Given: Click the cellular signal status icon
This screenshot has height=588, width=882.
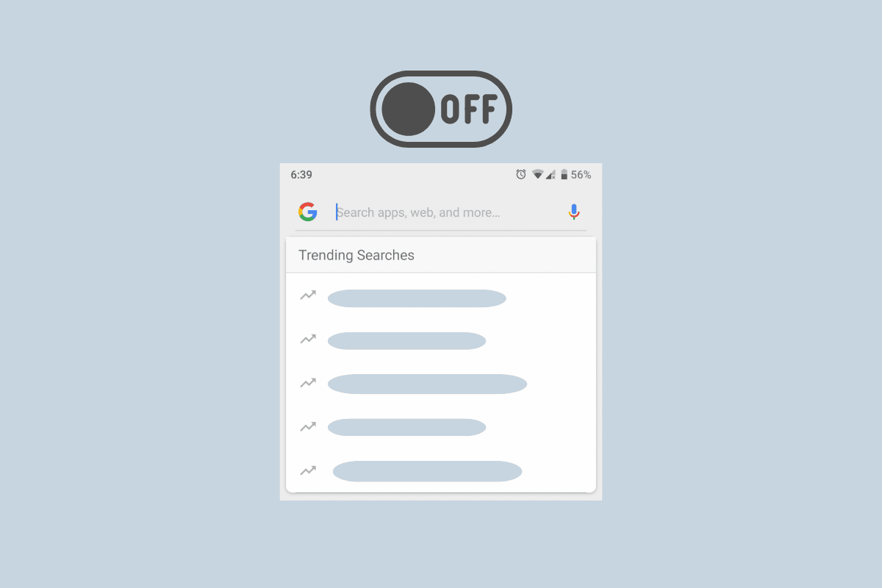Looking at the screenshot, I should [x=551, y=174].
